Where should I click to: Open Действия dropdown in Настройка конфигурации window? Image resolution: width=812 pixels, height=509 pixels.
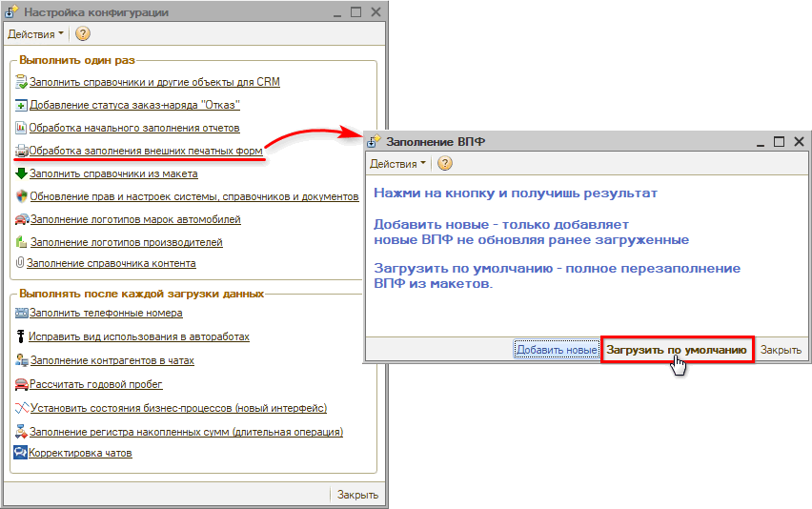coord(35,34)
